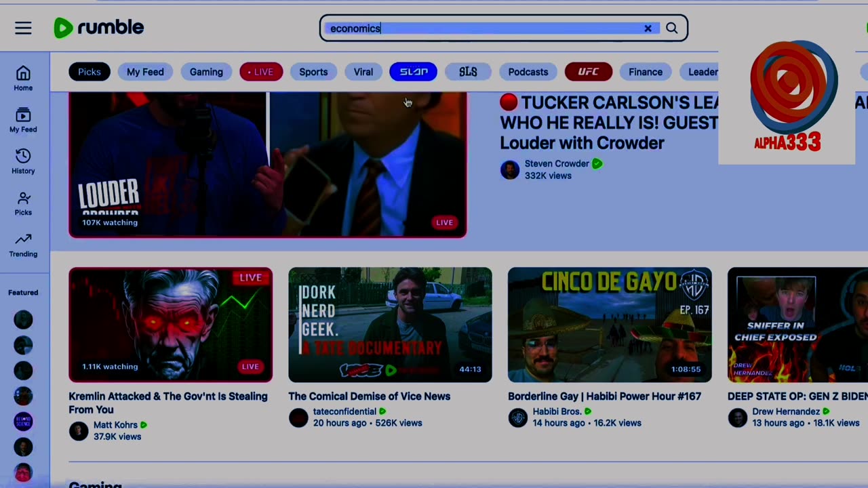This screenshot has height=488, width=868.
Task: Click the Habibi Bros. channel avatar
Action: pos(518,418)
